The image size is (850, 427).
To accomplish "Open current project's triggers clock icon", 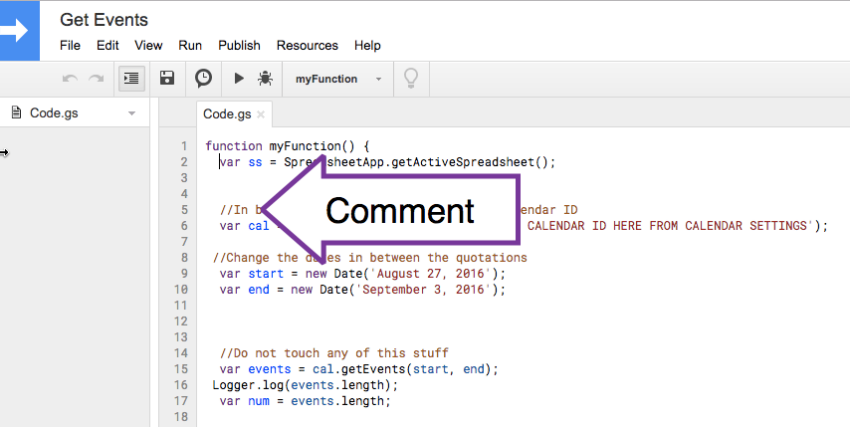I will 203,78.
